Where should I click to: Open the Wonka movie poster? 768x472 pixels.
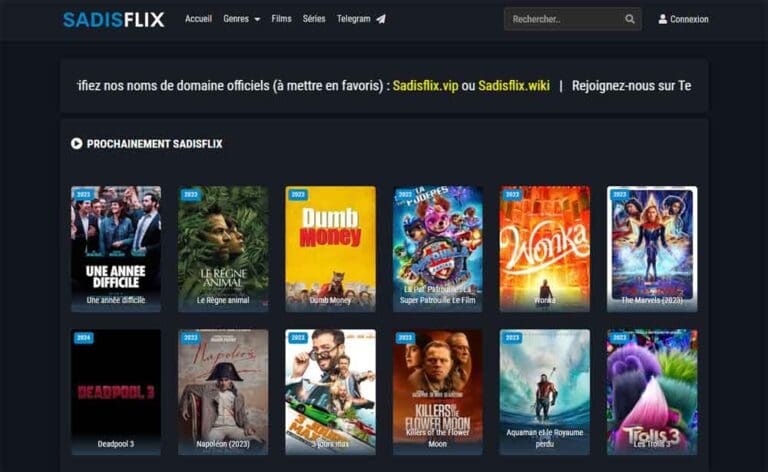[545, 248]
